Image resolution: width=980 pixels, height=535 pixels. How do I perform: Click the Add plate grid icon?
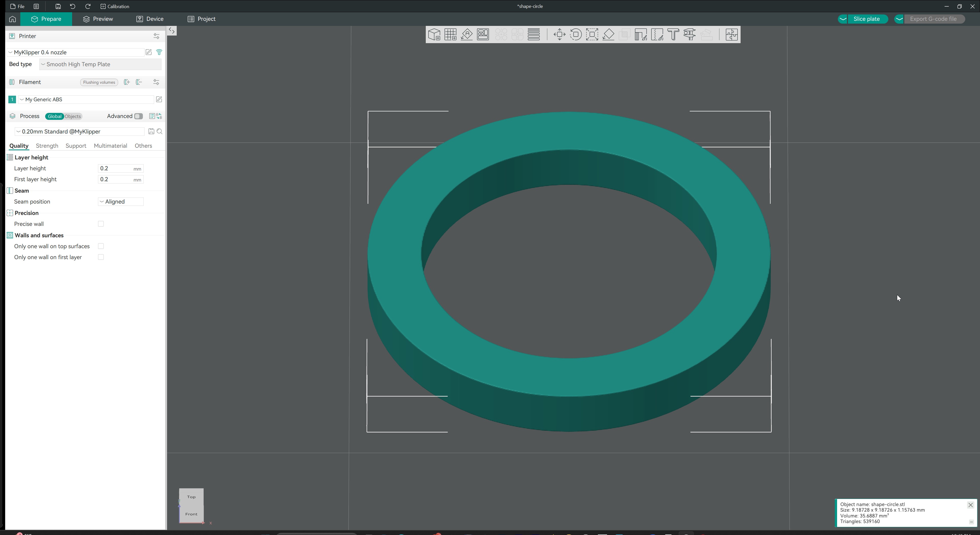coord(450,35)
